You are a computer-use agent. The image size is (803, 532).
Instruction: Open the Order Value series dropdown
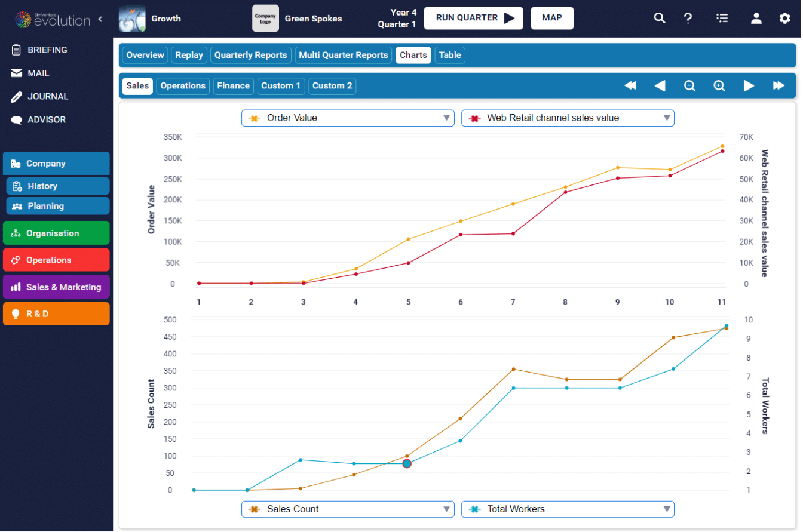(x=347, y=118)
